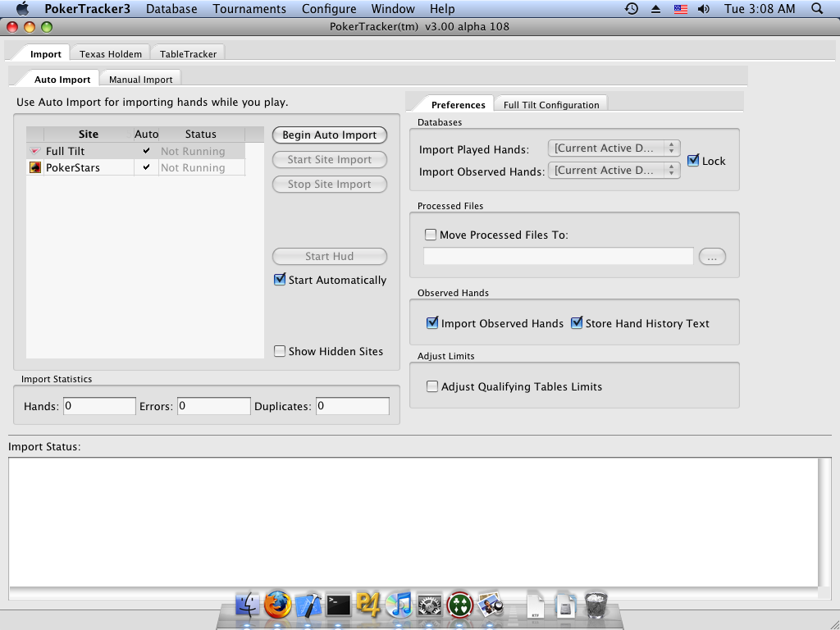
Task: Click the Status column header
Action: (201, 134)
